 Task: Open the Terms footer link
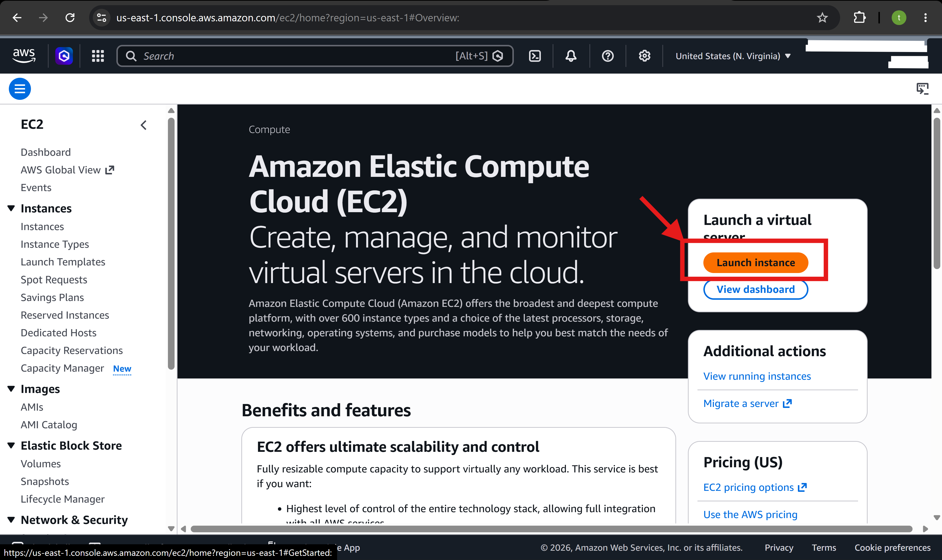pyautogui.click(x=824, y=547)
